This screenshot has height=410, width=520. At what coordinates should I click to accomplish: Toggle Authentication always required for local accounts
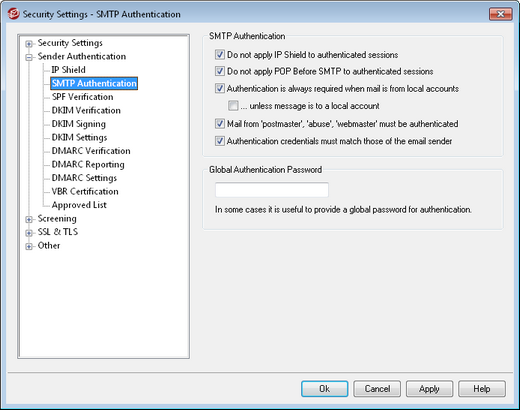[x=220, y=88]
